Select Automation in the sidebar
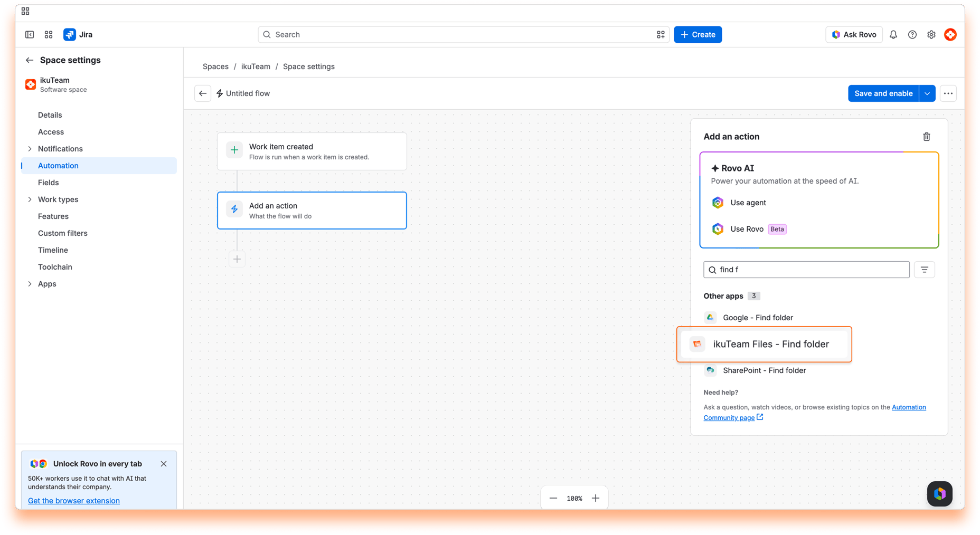980x535 pixels. (99, 166)
